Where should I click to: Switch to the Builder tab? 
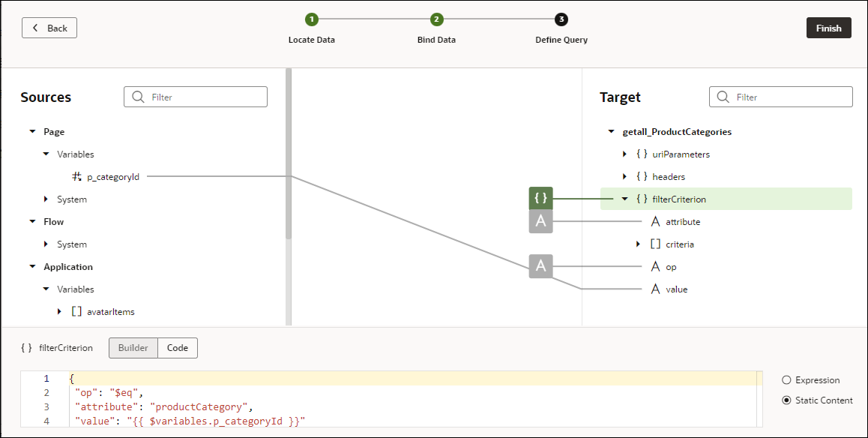click(133, 347)
